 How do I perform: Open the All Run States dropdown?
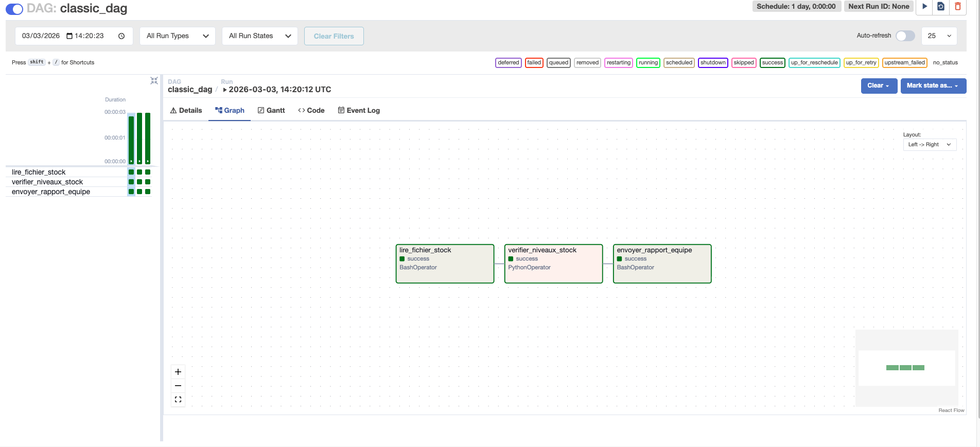pyautogui.click(x=260, y=36)
